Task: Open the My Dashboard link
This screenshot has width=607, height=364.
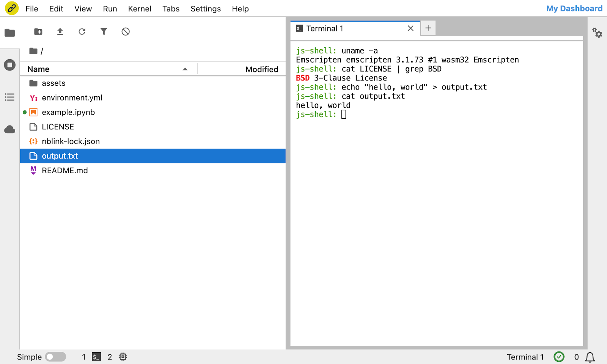Action: 574,8
